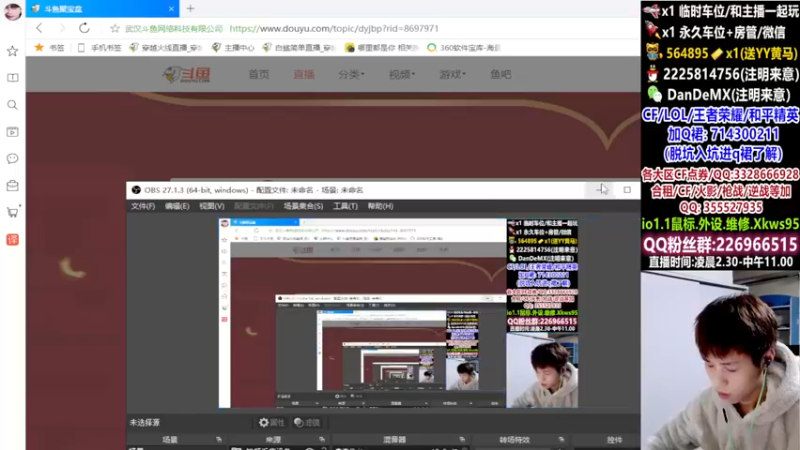Open the OBS 视图(V) menu
Viewport: 800px width, 450px height.
(212, 206)
